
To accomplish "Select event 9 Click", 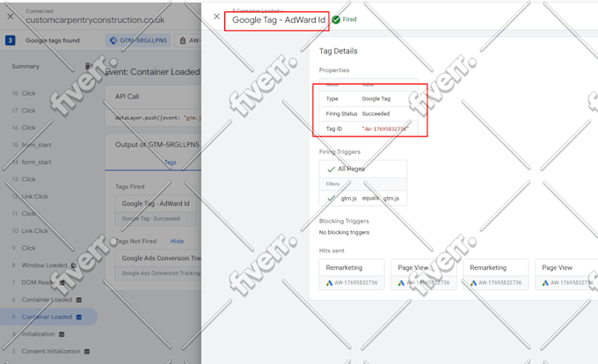I will tap(24, 248).
